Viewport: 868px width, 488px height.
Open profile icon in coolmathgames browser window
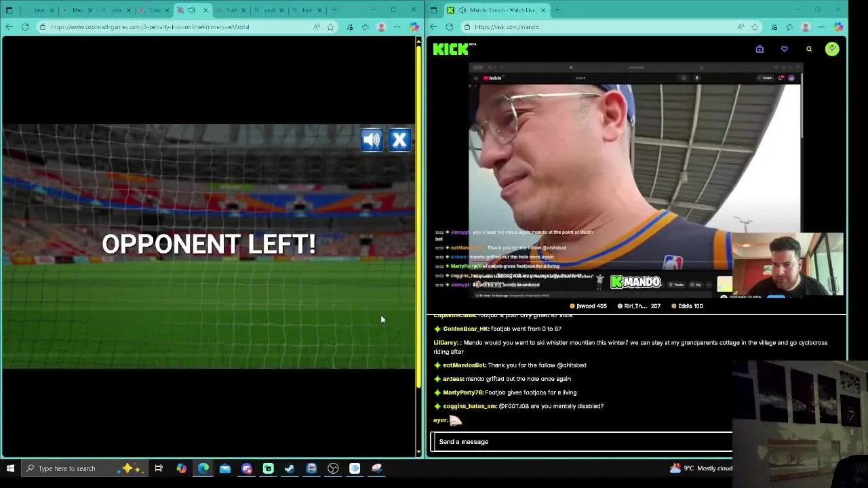tap(381, 27)
